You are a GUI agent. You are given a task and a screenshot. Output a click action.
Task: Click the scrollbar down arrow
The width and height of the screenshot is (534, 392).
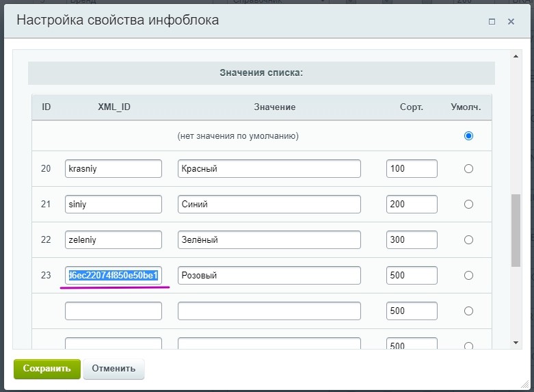(516, 343)
